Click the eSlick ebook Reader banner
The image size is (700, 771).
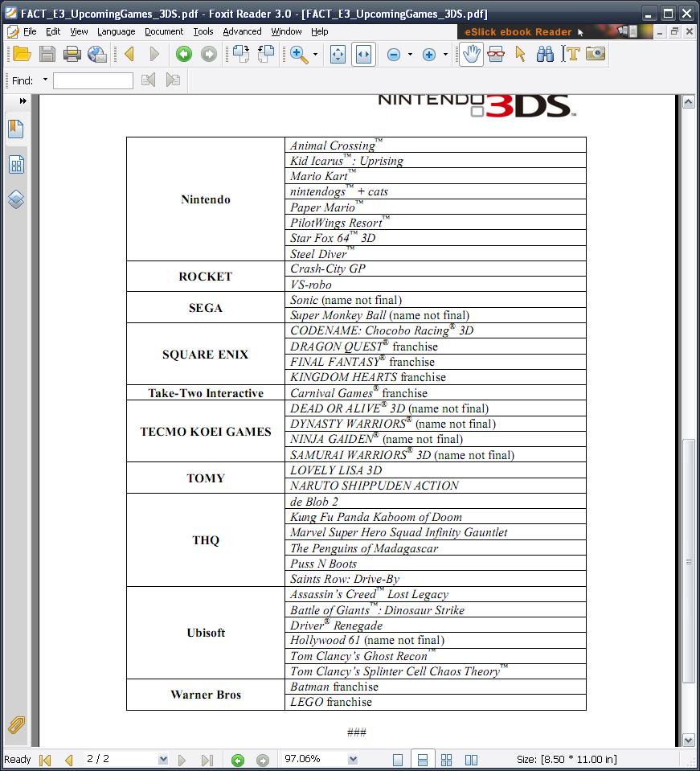(555, 32)
